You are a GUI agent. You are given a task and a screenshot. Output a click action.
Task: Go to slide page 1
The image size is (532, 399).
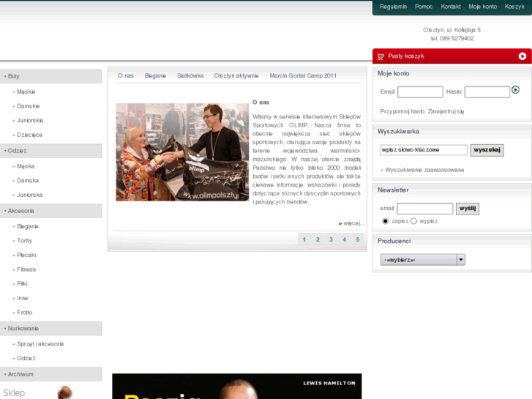(304, 239)
